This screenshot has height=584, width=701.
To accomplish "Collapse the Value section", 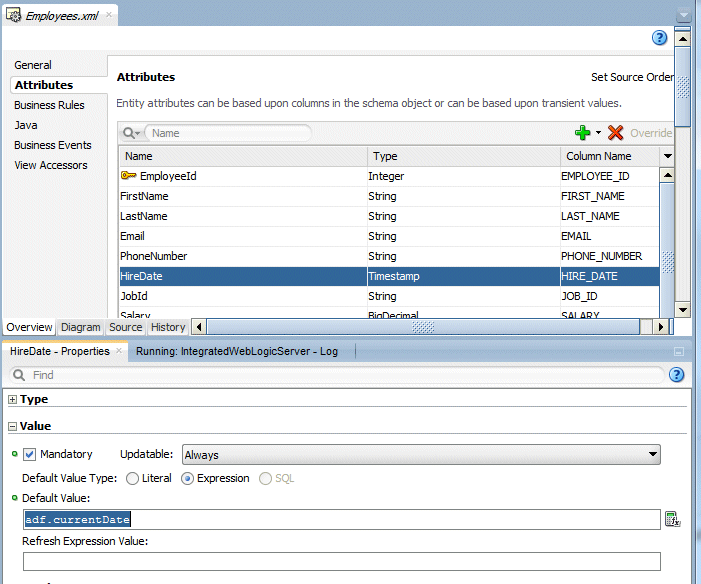I will coord(13,426).
